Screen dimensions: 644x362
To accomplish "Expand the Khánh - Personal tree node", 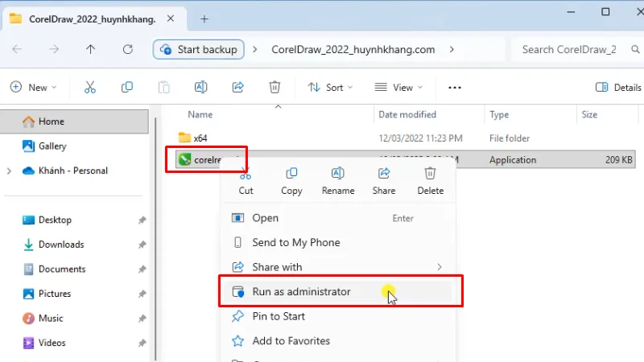I will [10, 171].
